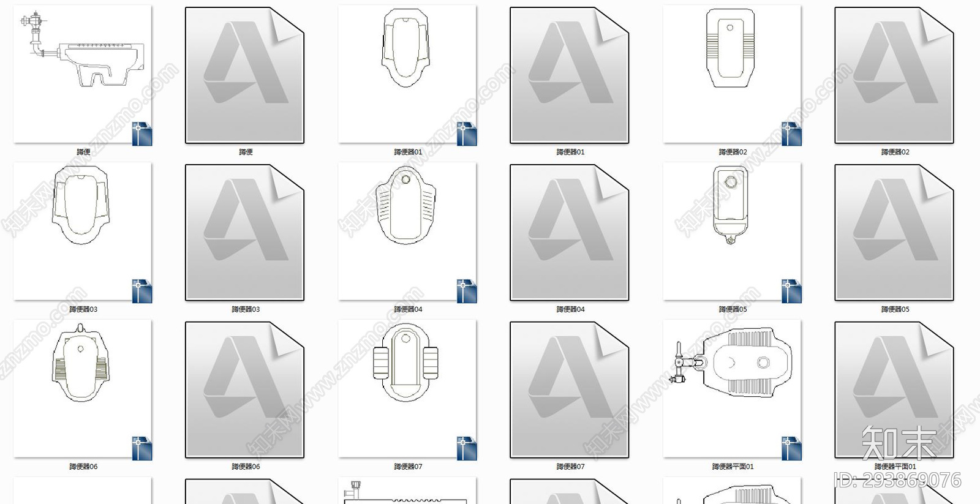Select the 蹲便器04 drawing preview thumbnail

[407, 231]
